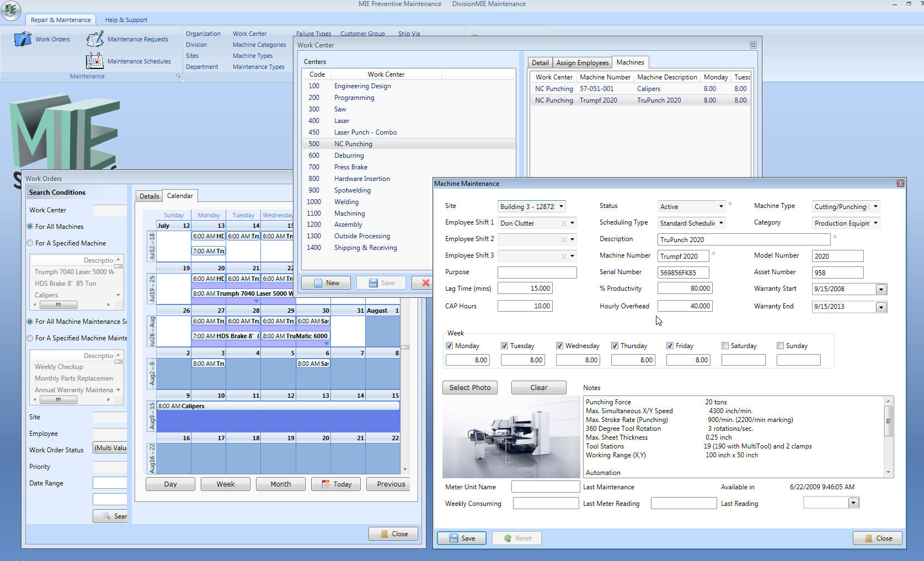Enable Sunday checkbox

pyautogui.click(x=780, y=346)
